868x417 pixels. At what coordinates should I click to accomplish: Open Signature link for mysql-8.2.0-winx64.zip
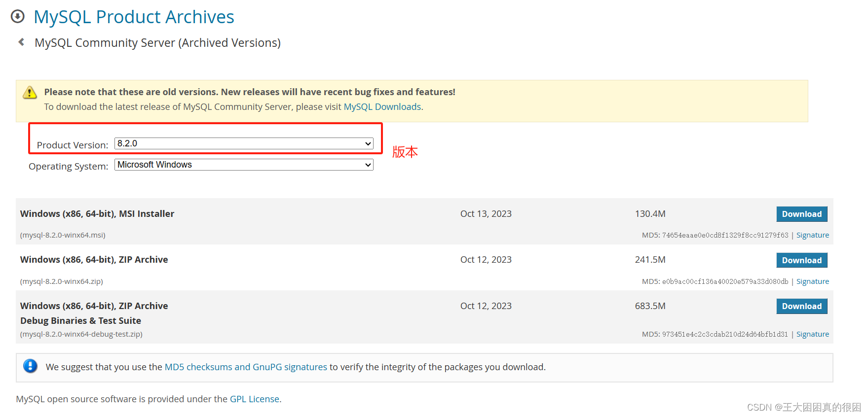813,281
